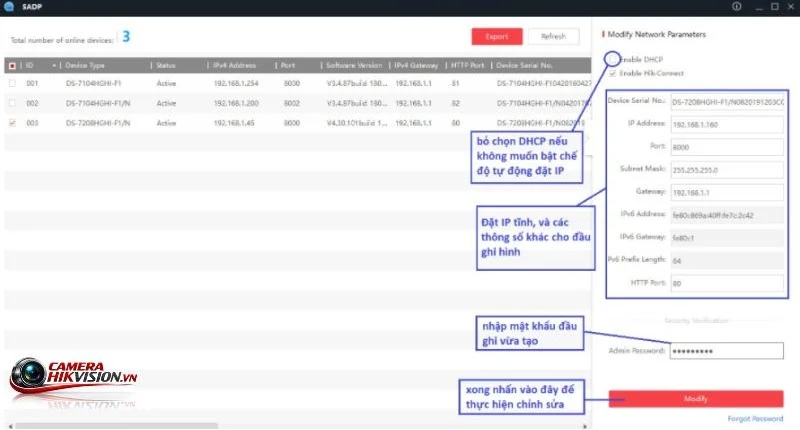
Task: Click the IPv6 Gateway field
Action: (x=727, y=238)
